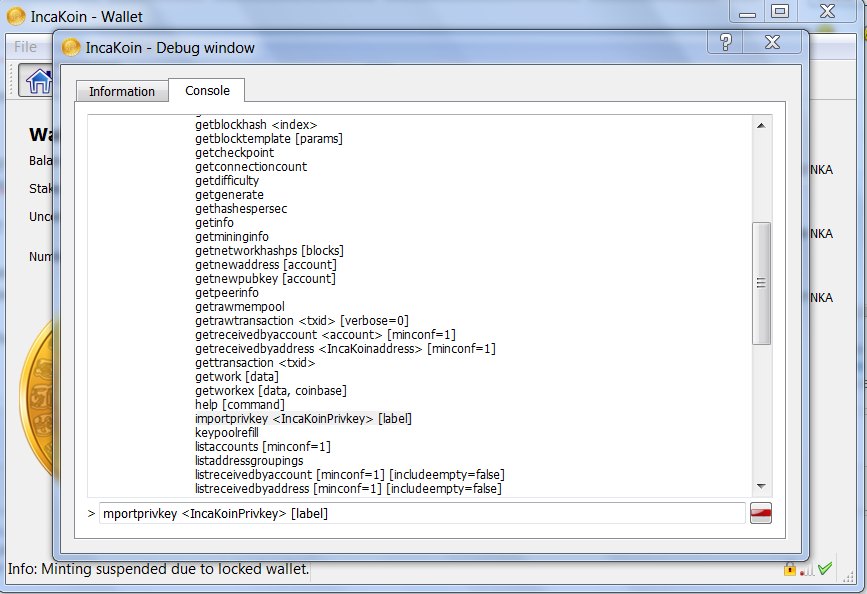Click the 'getgenerate' line
867x594 pixels.
tap(229, 195)
